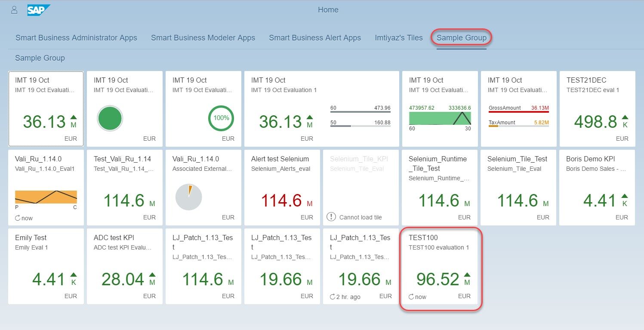Open the Boris Demo KPI tile
This screenshot has width=644, height=330.
pos(597,187)
